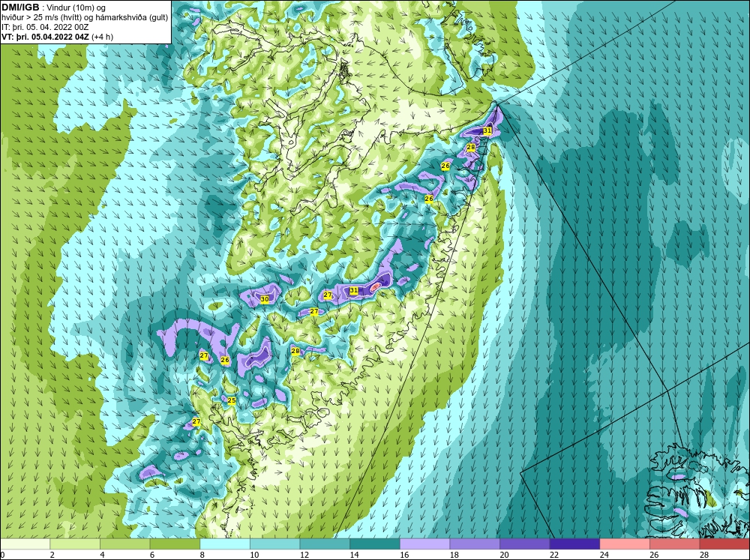Click the 16–18 m/s lavender legend swatch
The width and height of the screenshot is (750, 560).
(424, 544)
